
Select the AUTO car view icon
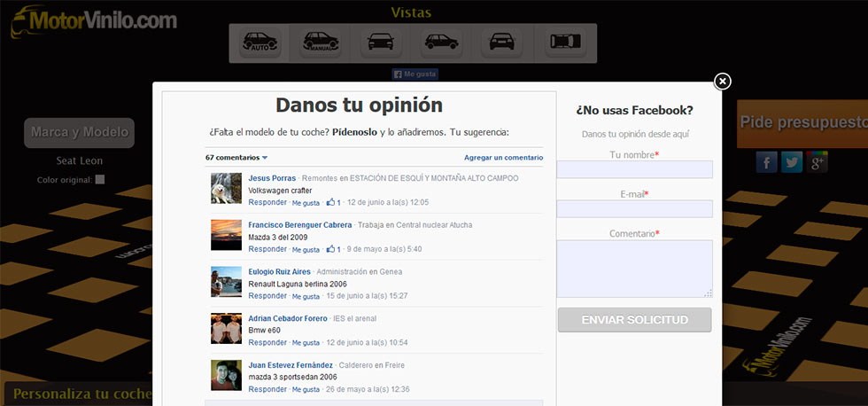coord(260,43)
